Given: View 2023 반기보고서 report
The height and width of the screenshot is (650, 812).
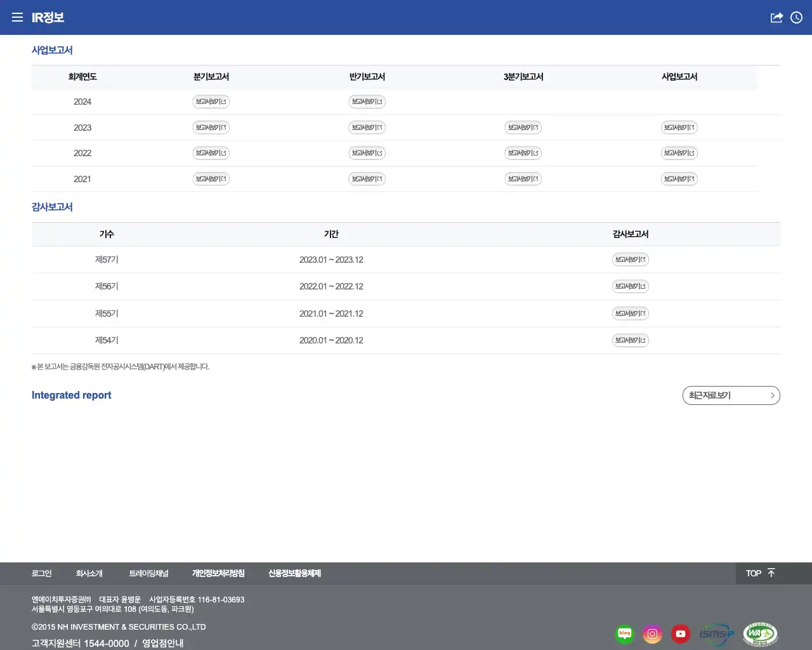Looking at the screenshot, I should pyautogui.click(x=367, y=128).
